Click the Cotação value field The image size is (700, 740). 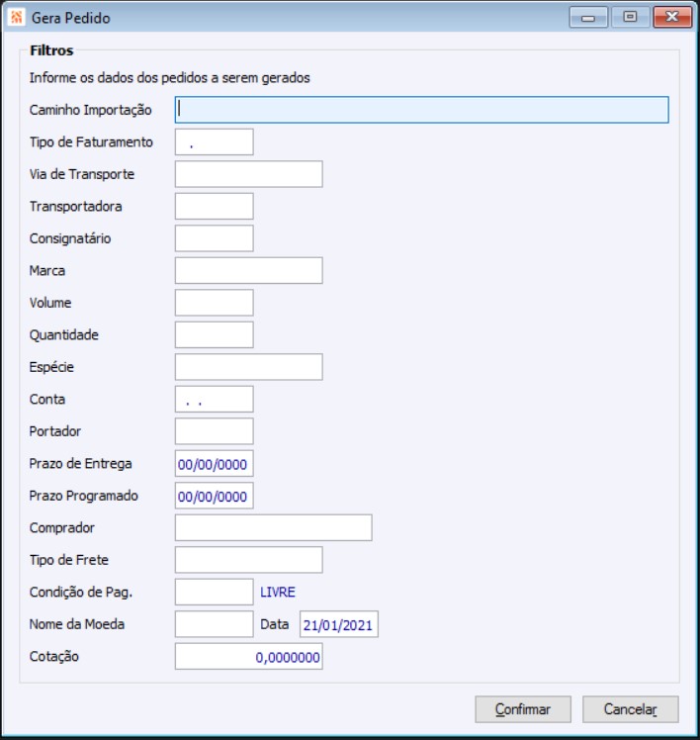point(248,657)
